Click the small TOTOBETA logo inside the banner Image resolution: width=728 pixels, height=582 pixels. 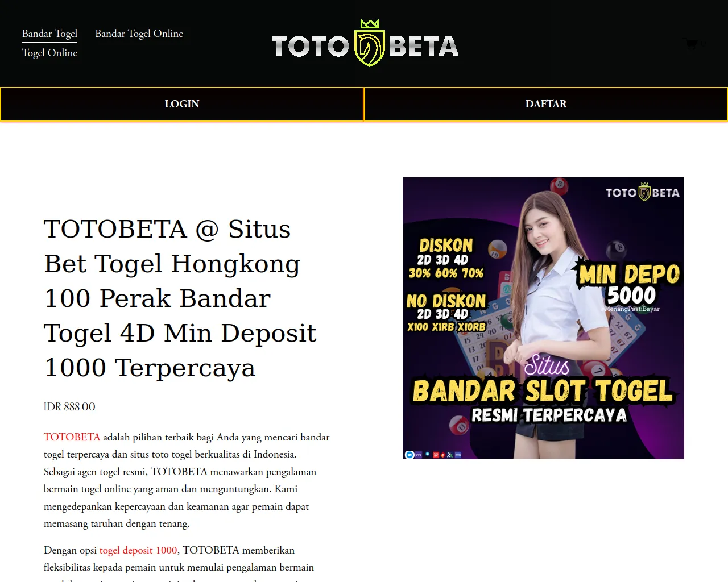point(643,192)
